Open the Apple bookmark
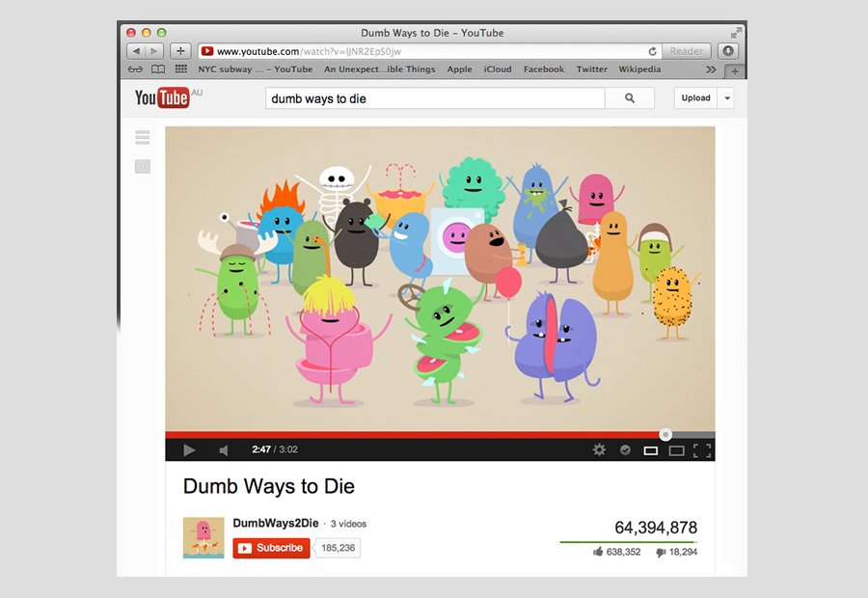The width and height of the screenshot is (868, 598). point(459,69)
